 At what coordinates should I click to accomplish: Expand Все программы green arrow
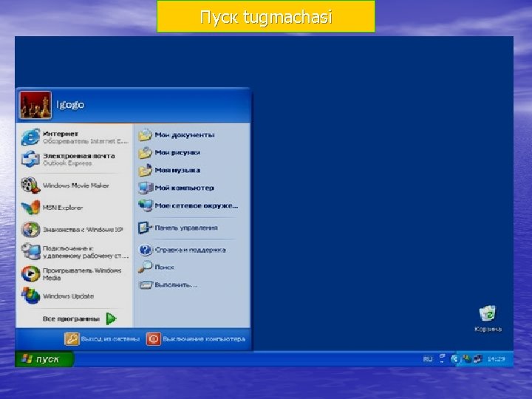[x=111, y=318]
